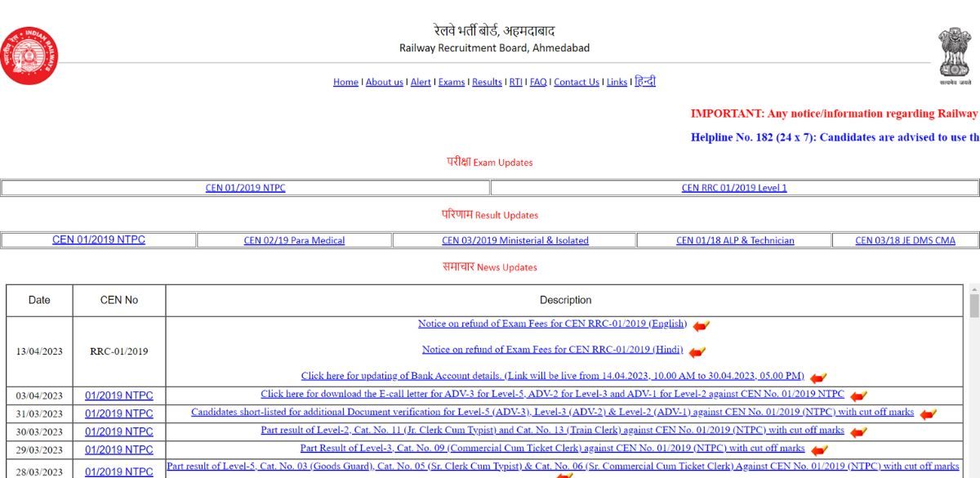Click link for updating Bank Account details

point(553,376)
